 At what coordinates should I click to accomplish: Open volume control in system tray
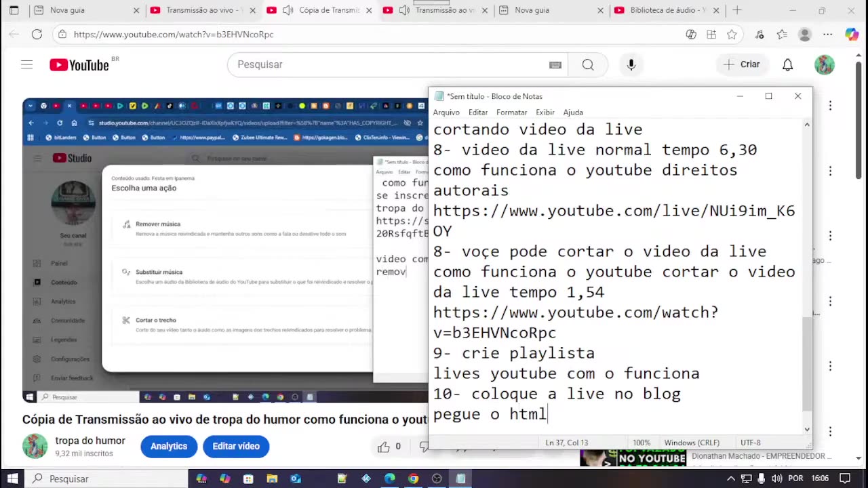(x=776, y=479)
